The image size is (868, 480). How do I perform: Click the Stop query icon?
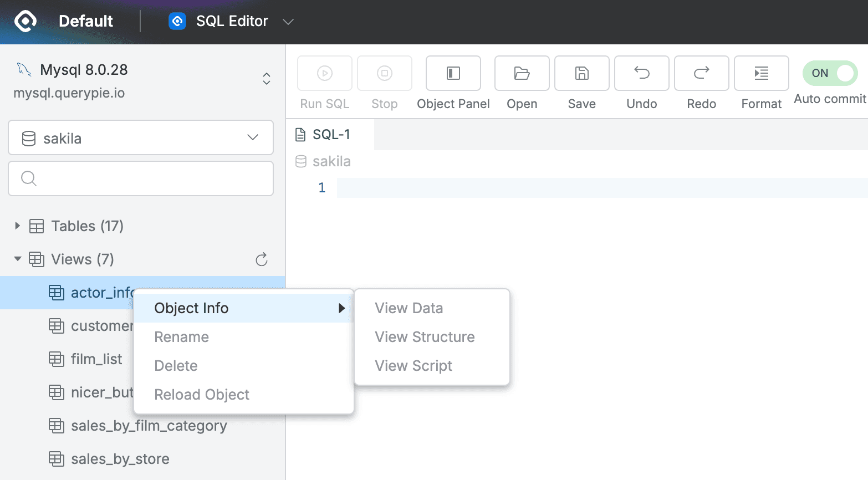384,73
